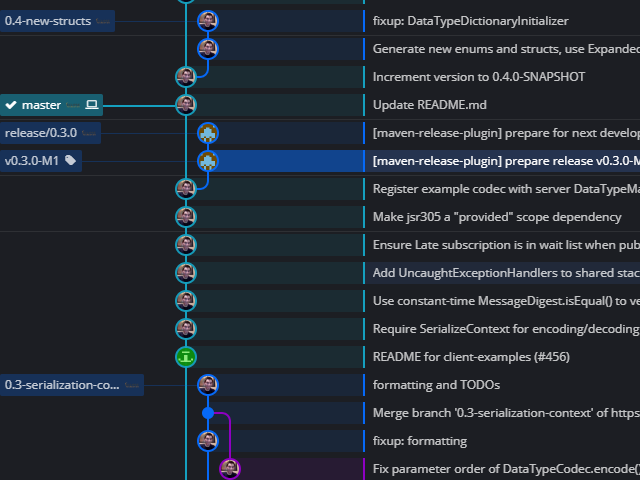Click the v0.3.0-M1 tag label
This screenshot has width=640, height=480.
31,161
